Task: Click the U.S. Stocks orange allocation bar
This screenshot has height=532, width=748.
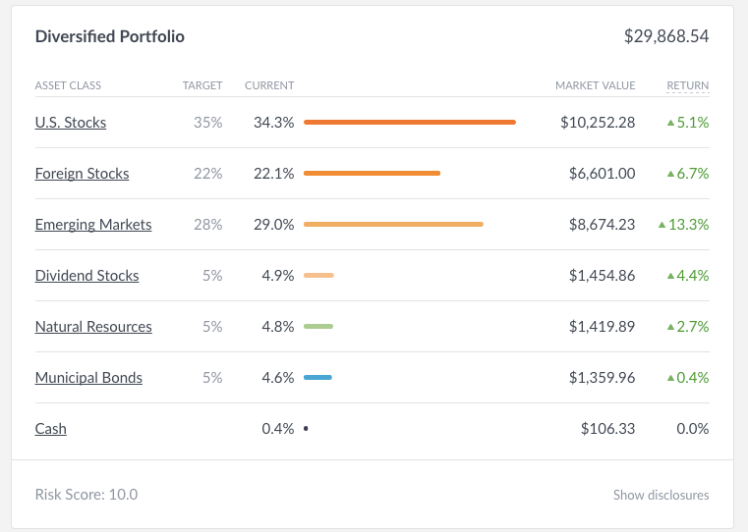Action: tap(409, 122)
